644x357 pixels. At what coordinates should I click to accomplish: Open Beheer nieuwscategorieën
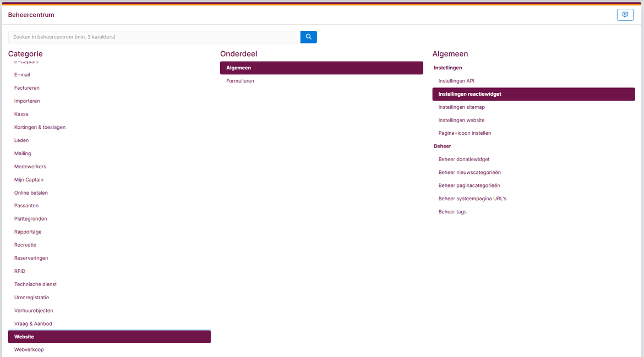coord(470,172)
